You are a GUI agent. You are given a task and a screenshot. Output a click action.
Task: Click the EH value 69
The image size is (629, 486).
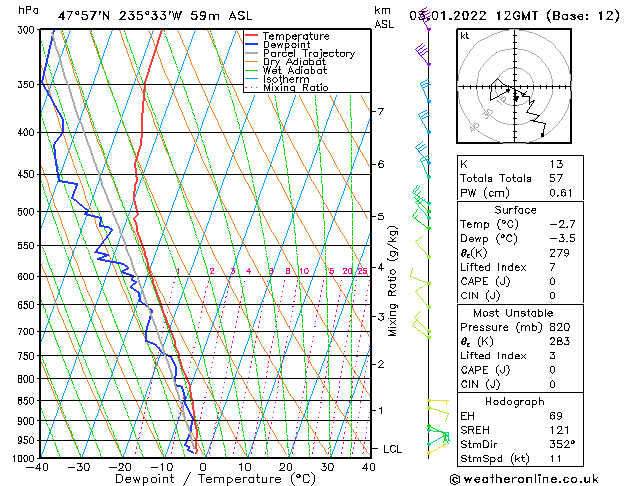click(556, 416)
